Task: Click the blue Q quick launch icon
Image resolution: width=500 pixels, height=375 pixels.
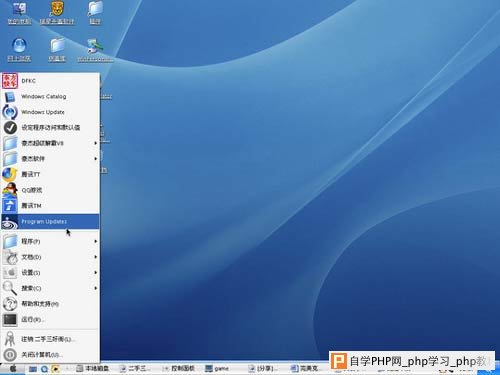Action: (x=44, y=369)
